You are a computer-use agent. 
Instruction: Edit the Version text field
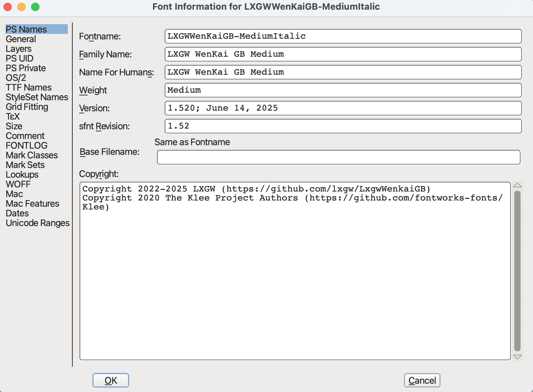click(343, 108)
